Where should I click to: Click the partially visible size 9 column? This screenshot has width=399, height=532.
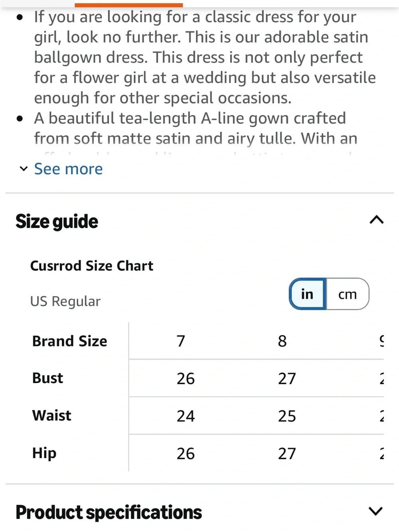(381, 341)
